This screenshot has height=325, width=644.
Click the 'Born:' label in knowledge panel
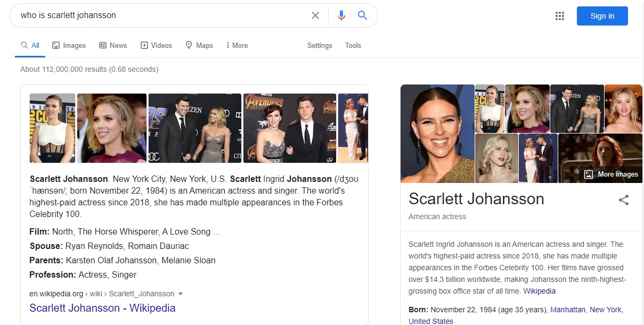click(419, 310)
